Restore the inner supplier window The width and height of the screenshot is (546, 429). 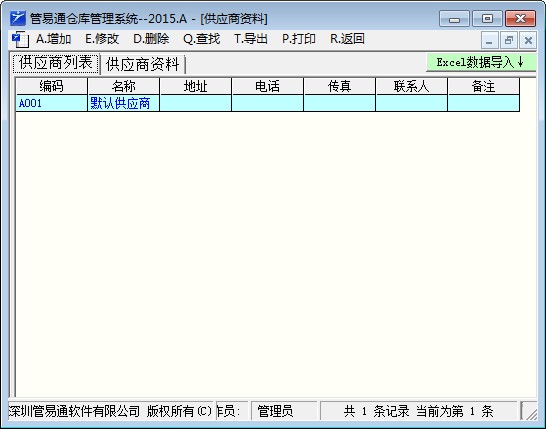click(509, 40)
